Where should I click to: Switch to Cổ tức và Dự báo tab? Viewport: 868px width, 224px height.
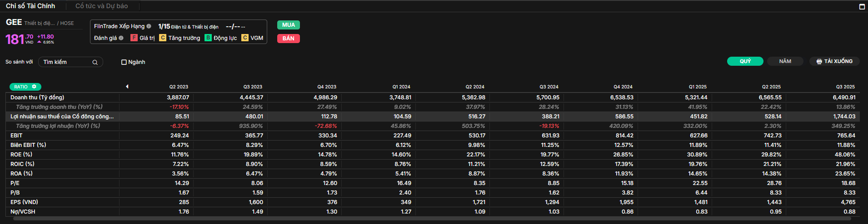click(101, 6)
